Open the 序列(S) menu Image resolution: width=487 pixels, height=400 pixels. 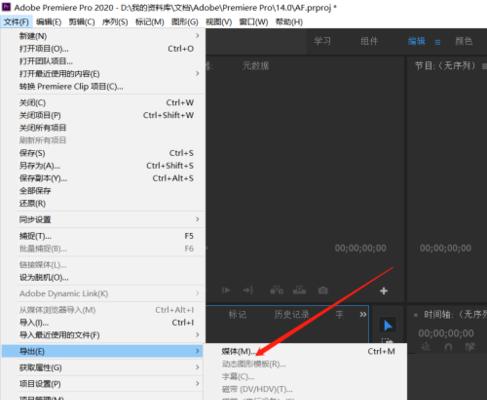[115, 22]
